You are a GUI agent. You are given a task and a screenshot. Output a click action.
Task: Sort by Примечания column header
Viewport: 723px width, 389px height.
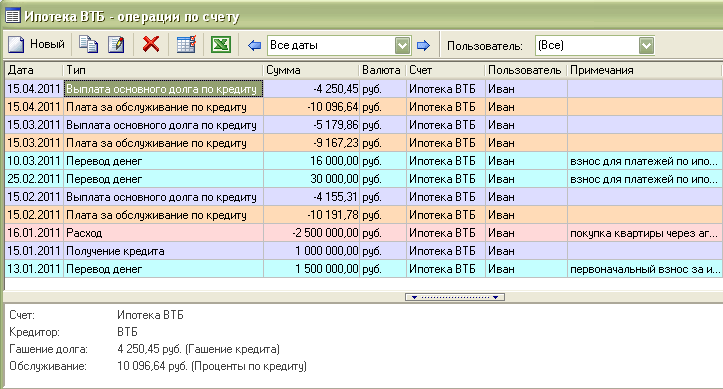pos(645,70)
